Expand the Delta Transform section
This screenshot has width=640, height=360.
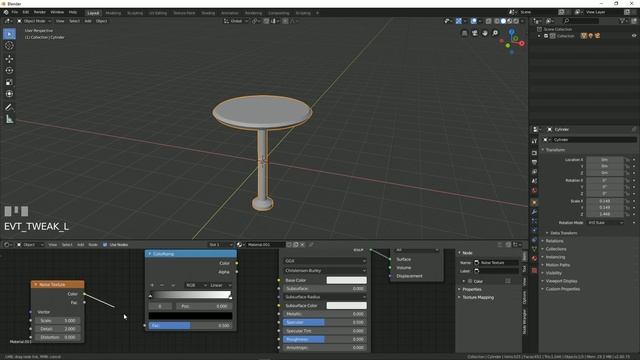[563, 233]
